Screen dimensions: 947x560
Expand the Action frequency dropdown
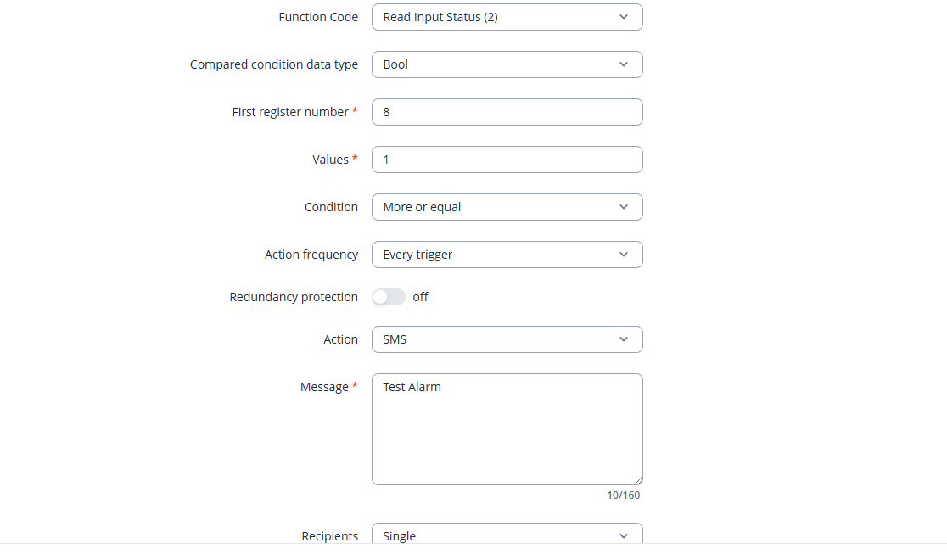point(507,255)
